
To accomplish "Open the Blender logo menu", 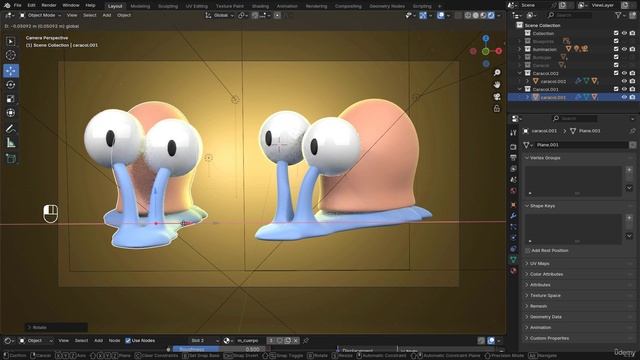I will [7, 5].
